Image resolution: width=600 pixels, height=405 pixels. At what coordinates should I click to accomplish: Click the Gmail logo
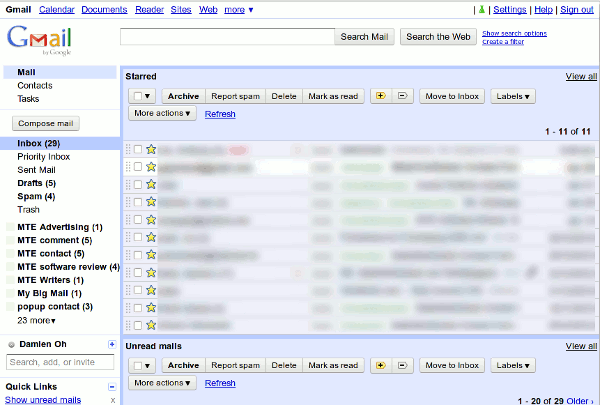(x=39, y=40)
